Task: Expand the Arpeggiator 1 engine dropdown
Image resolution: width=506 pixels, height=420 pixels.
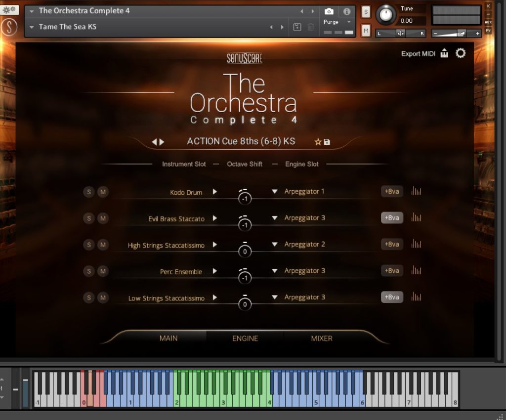Action: [275, 191]
